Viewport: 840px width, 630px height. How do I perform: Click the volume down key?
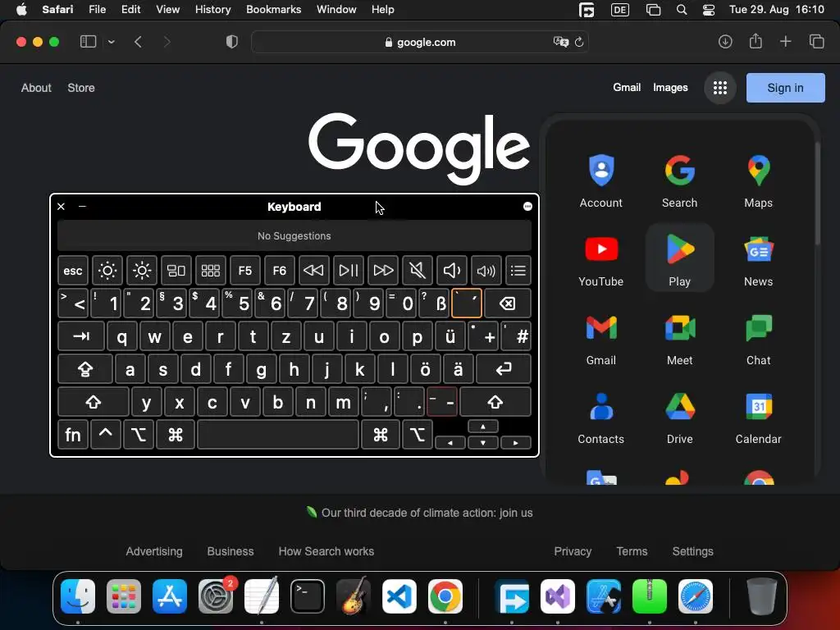point(452,271)
